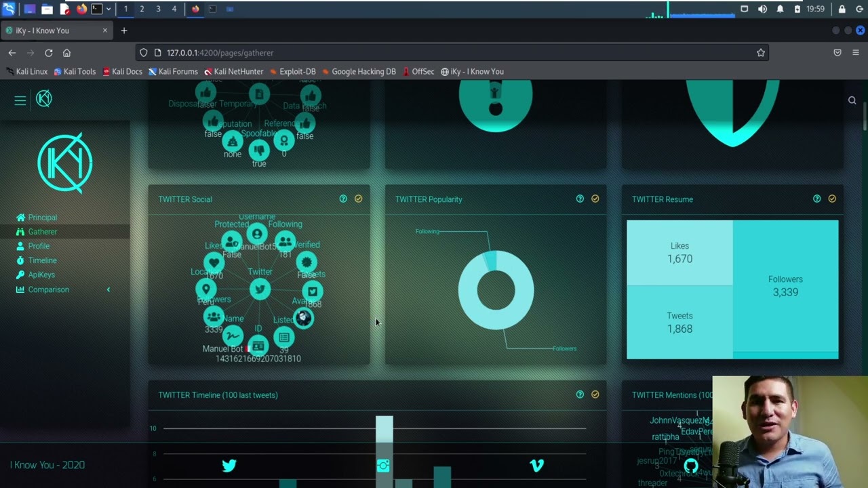The image size is (868, 488).
Task: Select the Listed node in Twitter Social
Action: point(284,337)
